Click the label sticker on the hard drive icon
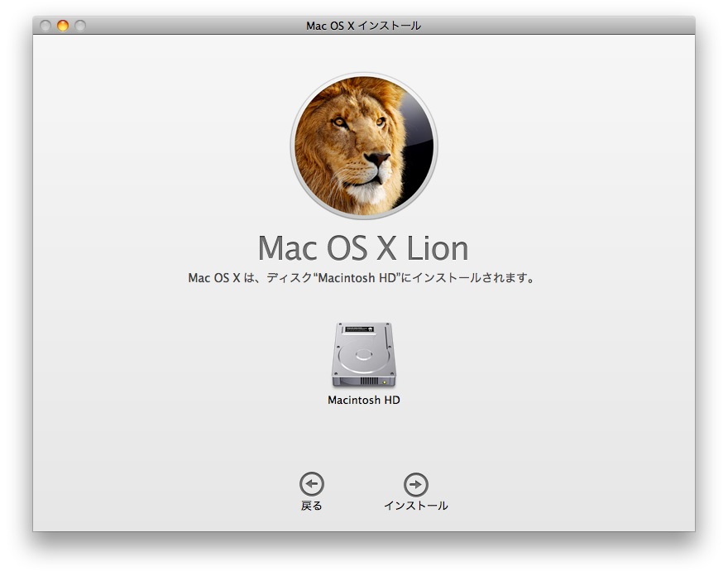 click(359, 329)
